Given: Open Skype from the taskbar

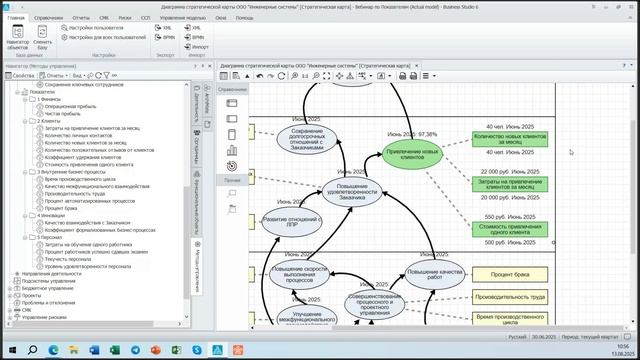Looking at the screenshot, I should tap(197, 350).
